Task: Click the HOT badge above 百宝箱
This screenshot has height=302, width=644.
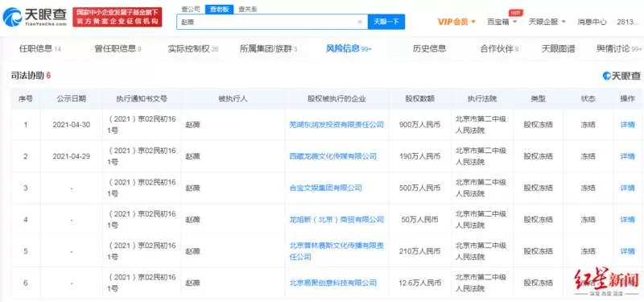Action: [x=515, y=13]
